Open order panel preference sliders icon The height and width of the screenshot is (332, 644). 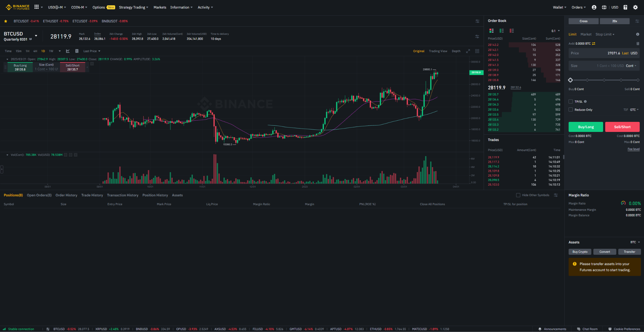[x=637, y=21]
